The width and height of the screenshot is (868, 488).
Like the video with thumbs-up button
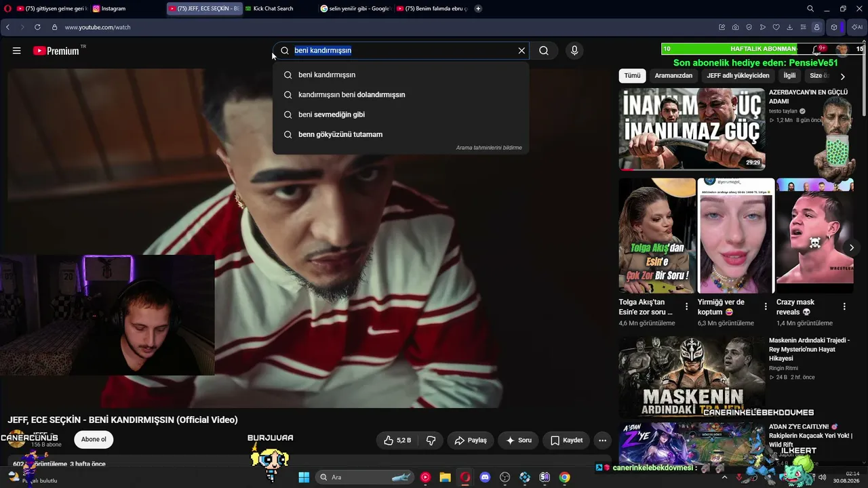[397, 441]
